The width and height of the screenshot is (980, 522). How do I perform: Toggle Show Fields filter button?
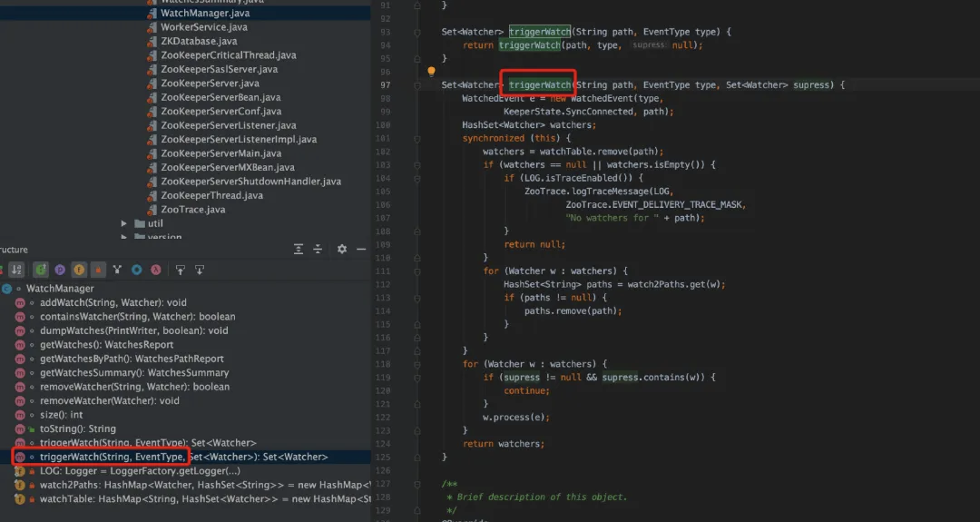[x=79, y=270]
